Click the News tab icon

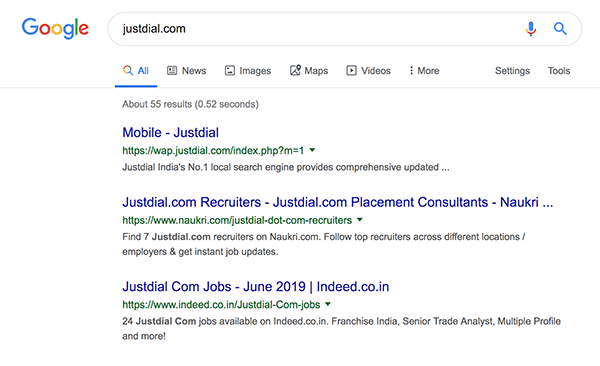pyautogui.click(x=172, y=70)
